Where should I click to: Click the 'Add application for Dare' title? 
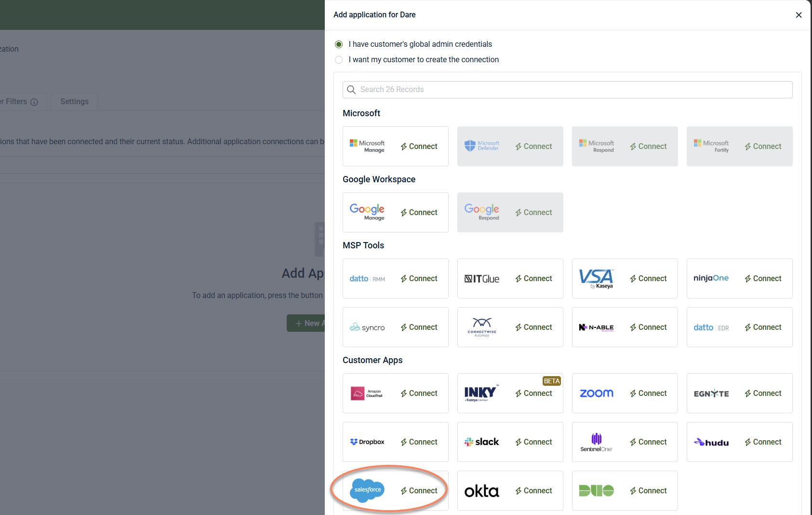[374, 15]
